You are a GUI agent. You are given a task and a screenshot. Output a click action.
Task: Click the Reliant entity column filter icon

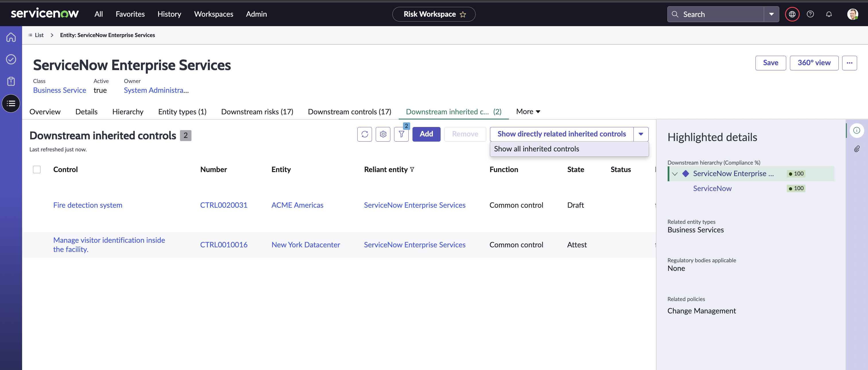[x=412, y=169]
